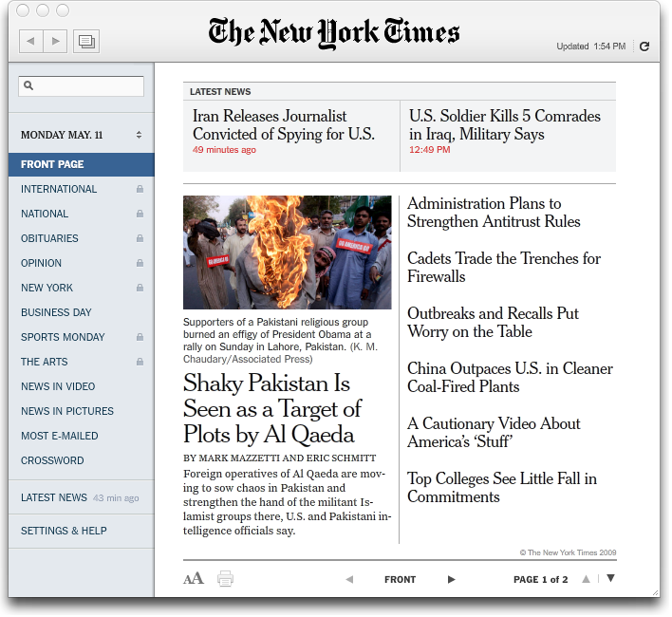Open 'Administration Plans to Strengthen Antitrust Rules' article
The height and width of the screenshot is (617, 672).
click(x=495, y=213)
